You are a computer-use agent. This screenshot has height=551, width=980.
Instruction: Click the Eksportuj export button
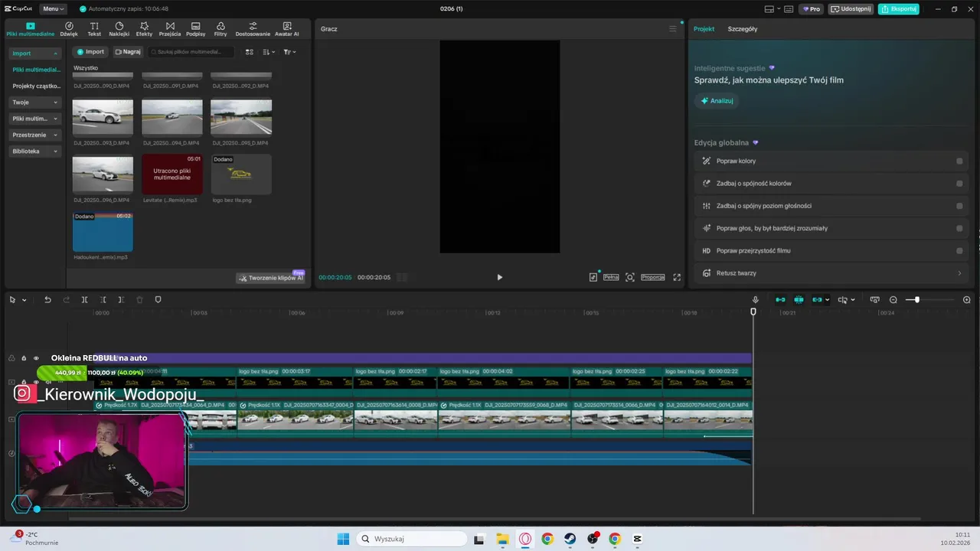pos(899,9)
